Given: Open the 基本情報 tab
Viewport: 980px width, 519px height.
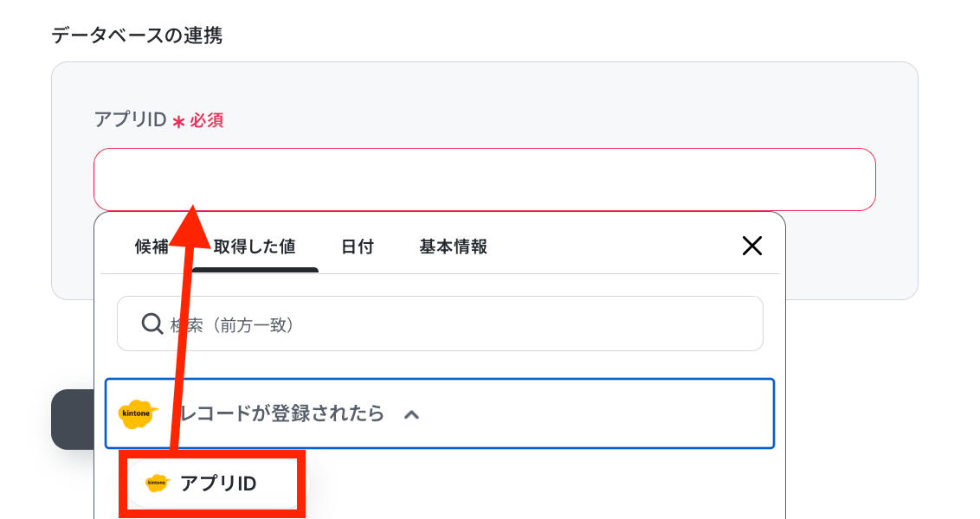Looking at the screenshot, I should (x=453, y=247).
